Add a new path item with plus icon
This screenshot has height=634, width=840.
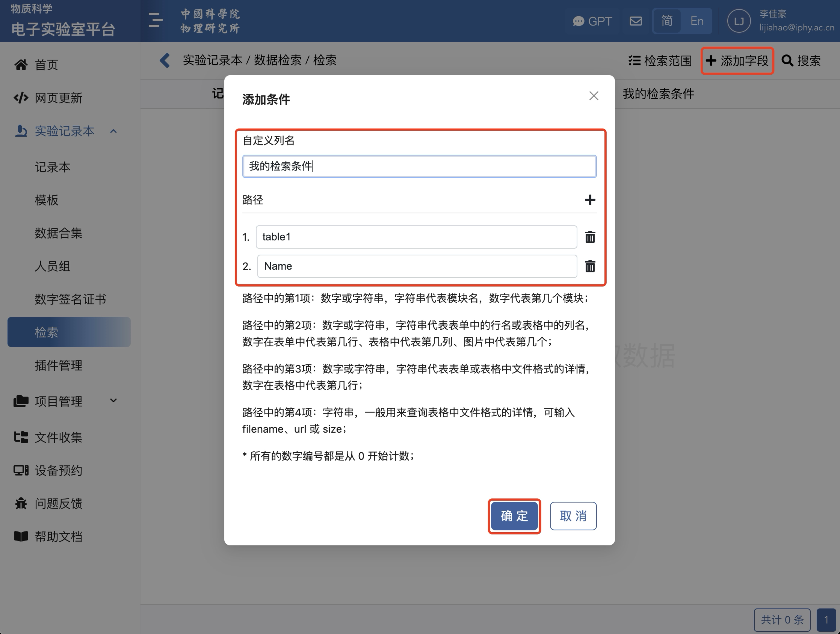pos(590,200)
